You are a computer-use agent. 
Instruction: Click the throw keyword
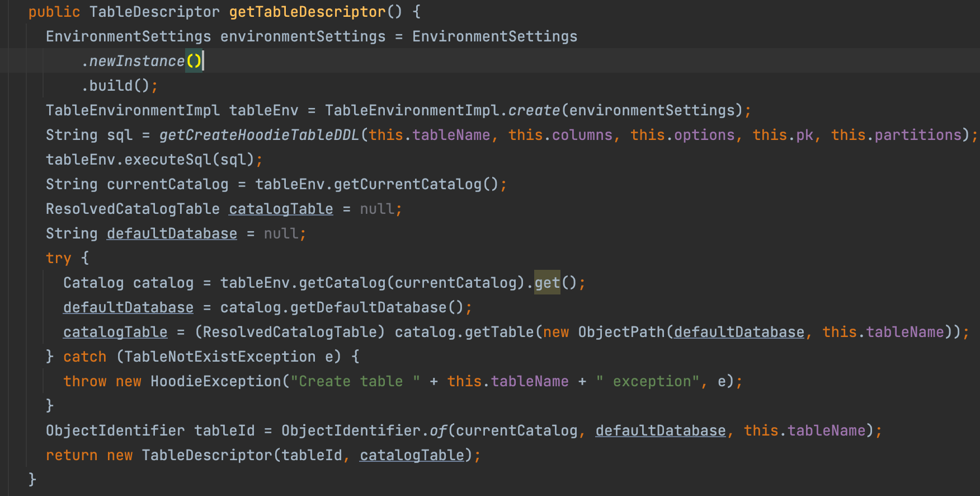[x=85, y=381]
